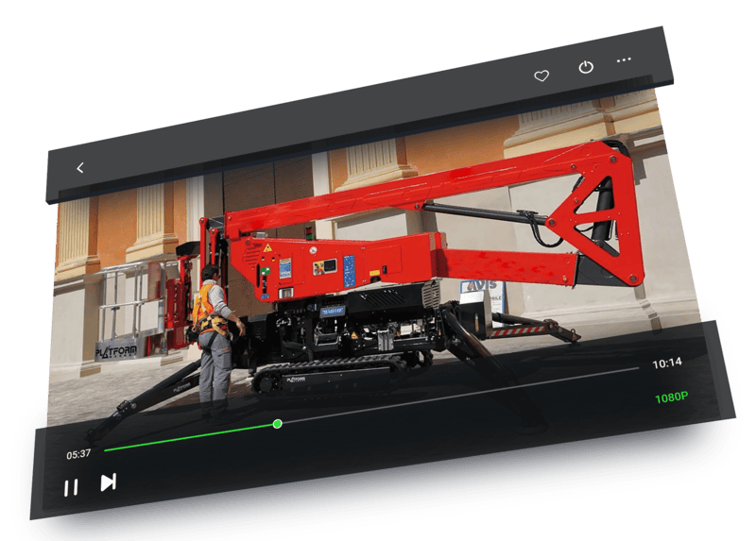Click the 05:37 elapsed time label
The image size is (756, 541).
(x=78, y=454)
